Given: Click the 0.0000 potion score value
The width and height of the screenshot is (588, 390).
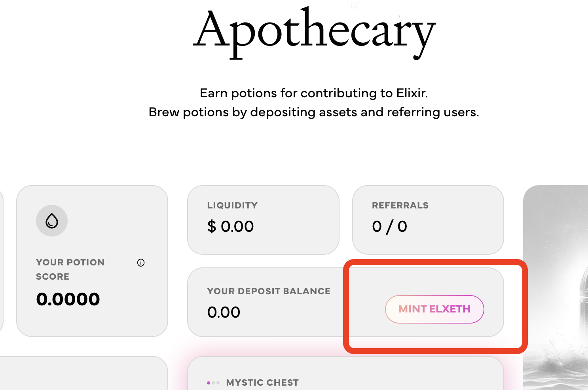Looking at the screenshot, I should pos(68,299).
